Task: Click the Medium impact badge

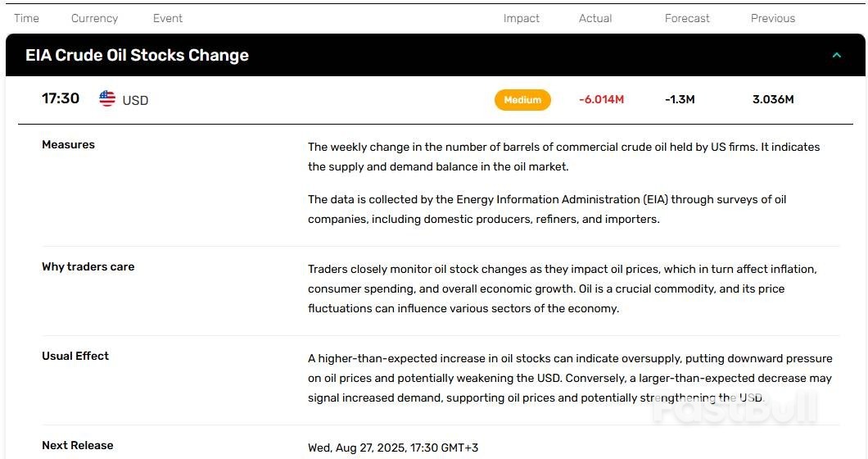Action: (522, 100)
